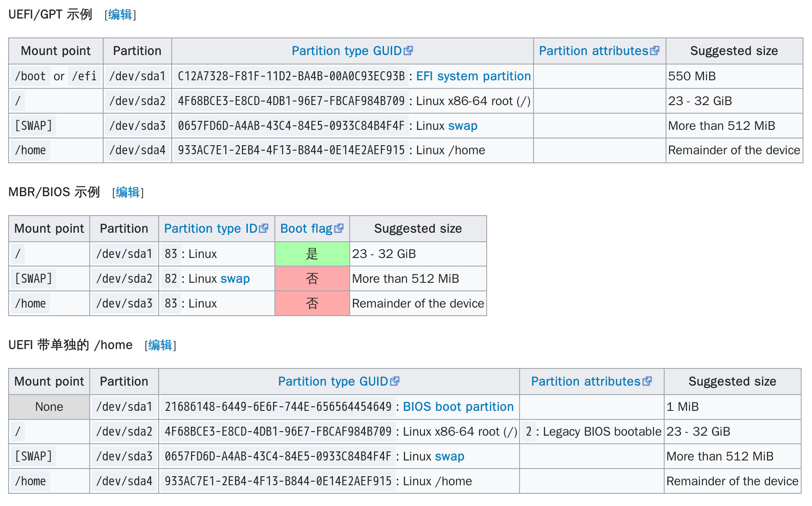Viewport: 812px width, 506px height.
Task: Click the 否 cell in the MBR /home row
Action: (312, 304)
